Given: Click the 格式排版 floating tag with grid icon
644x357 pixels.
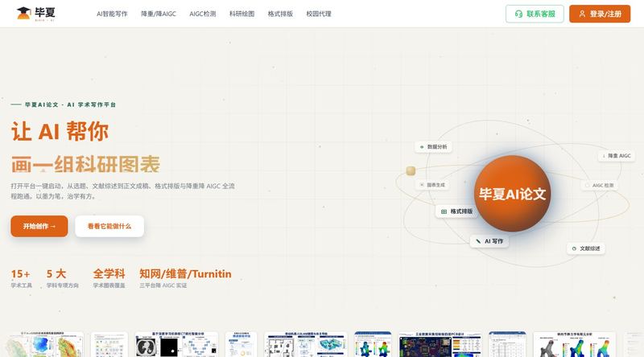Looking at the screenshot, I should tap(456, 211).
